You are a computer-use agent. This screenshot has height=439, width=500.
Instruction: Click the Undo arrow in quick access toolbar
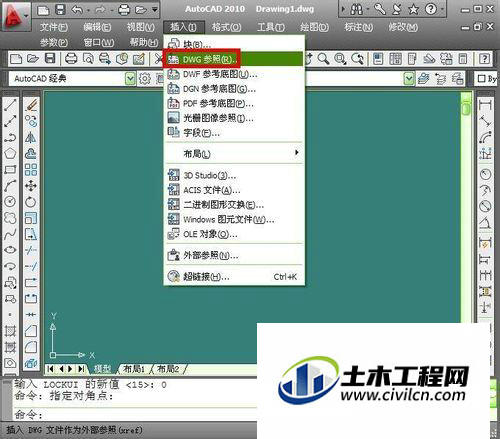pyautogui.click(x=77, y=10)
